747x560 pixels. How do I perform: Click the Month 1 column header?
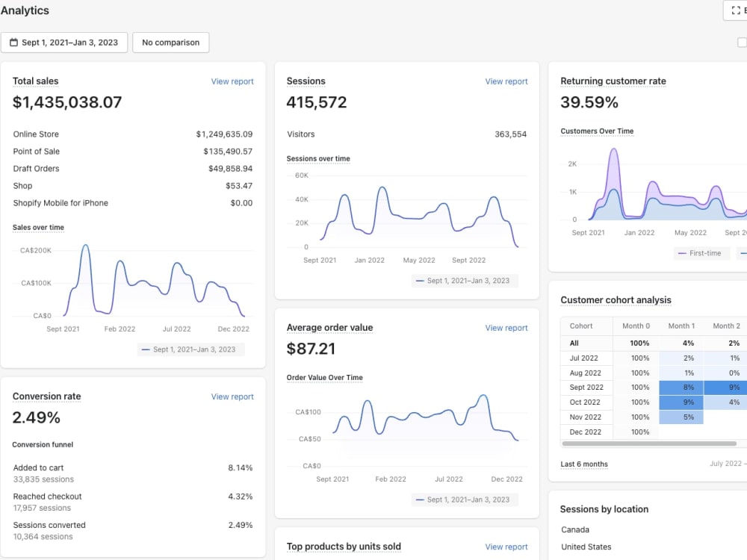681,326
